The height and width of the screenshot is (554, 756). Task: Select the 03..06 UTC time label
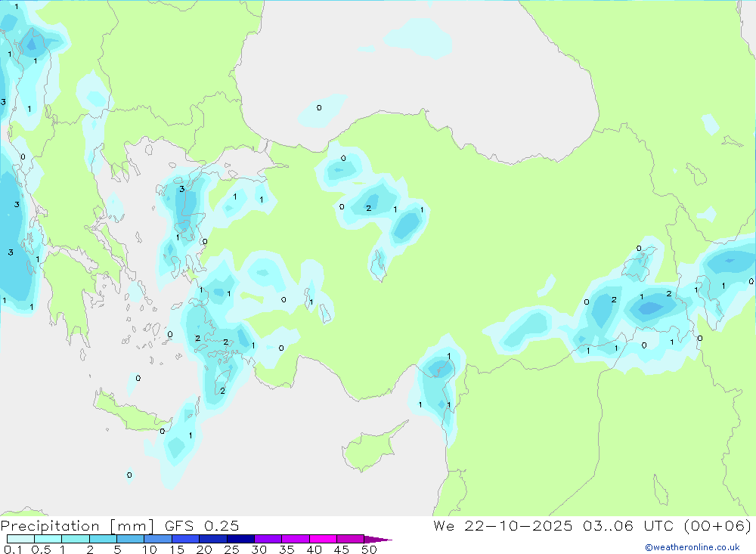[627, 525]
